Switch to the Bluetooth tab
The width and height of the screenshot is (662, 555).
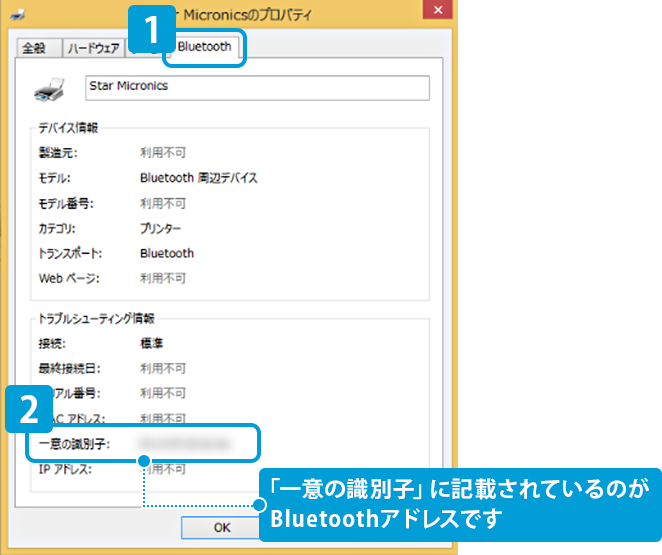204,47
